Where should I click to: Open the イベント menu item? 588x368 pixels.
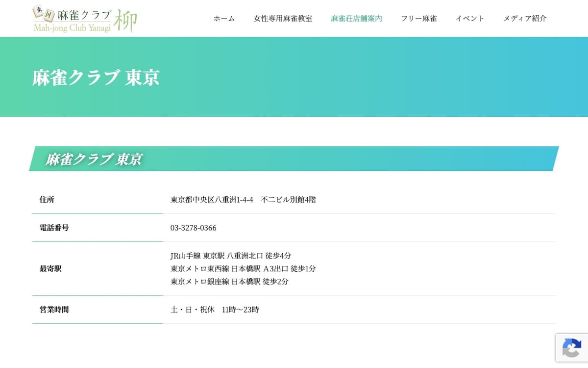click(x=470, y=19)
